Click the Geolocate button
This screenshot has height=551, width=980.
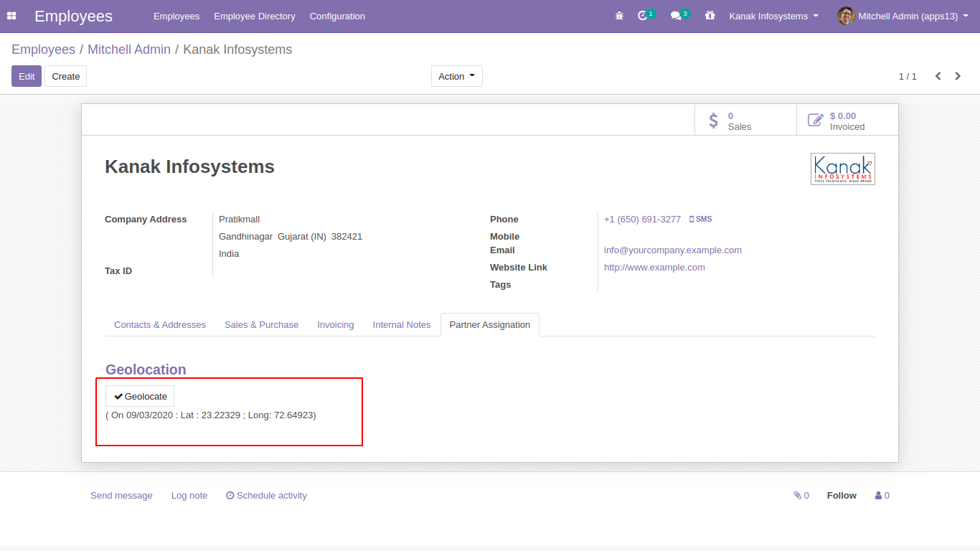[x=140, y=396]
